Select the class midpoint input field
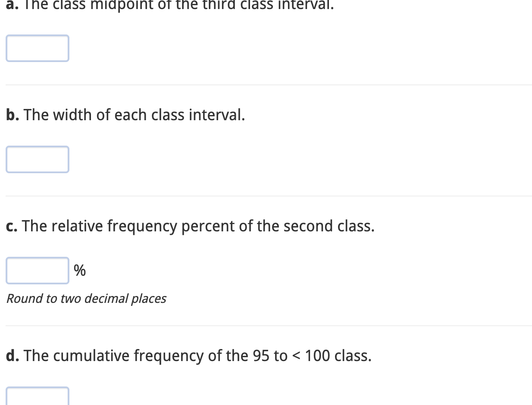The height and width of the screenshot is (405, 532). pyautogui.click(x=37, y=48)
